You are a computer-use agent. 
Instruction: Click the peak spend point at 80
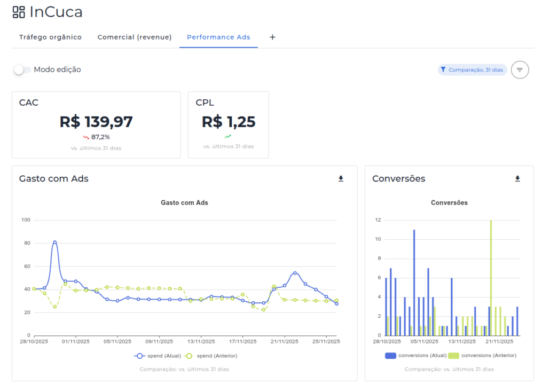[54, 242]
